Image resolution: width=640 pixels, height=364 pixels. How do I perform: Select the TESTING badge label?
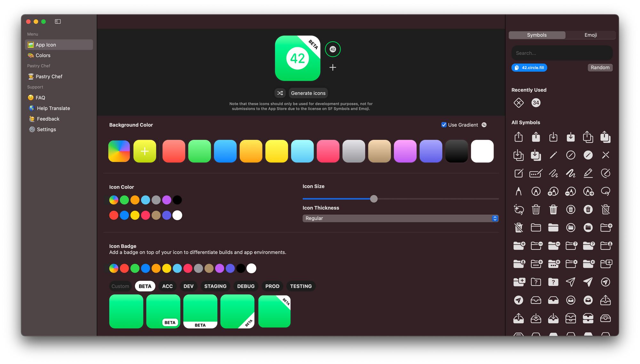301,286
